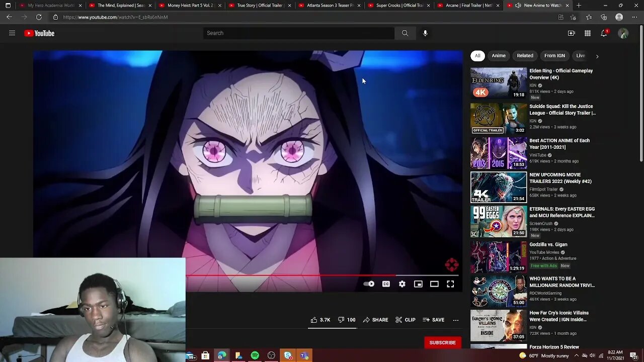This screenshot has width=644, height=362.
Task: Click the SHARE button
Action: coord(375,320)
